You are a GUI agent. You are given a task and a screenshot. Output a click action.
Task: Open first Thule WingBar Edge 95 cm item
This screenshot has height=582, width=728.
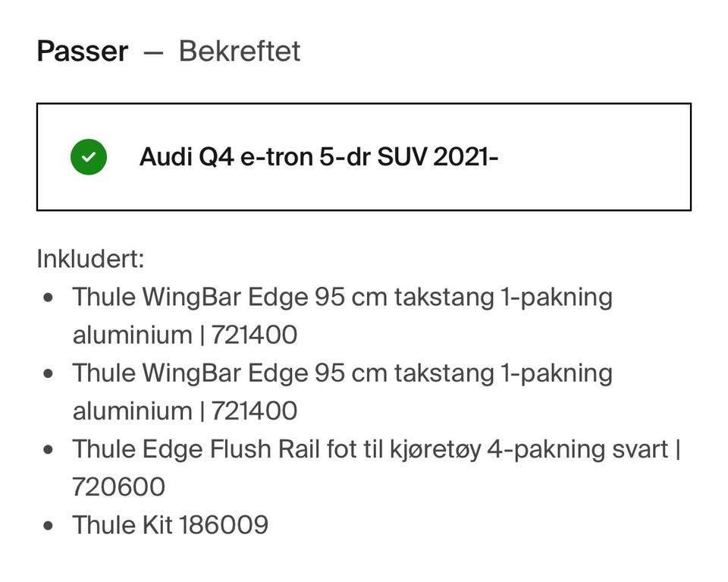click(343, 316)
